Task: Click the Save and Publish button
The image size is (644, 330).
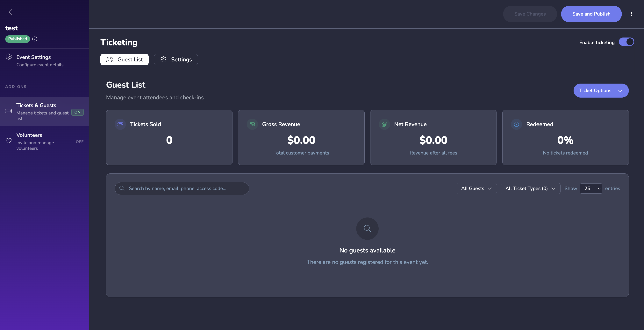Action: tap(591, 14)
